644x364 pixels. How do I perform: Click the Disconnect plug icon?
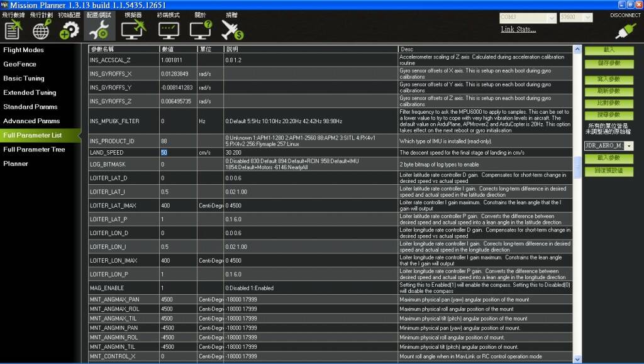click(625, 30)
